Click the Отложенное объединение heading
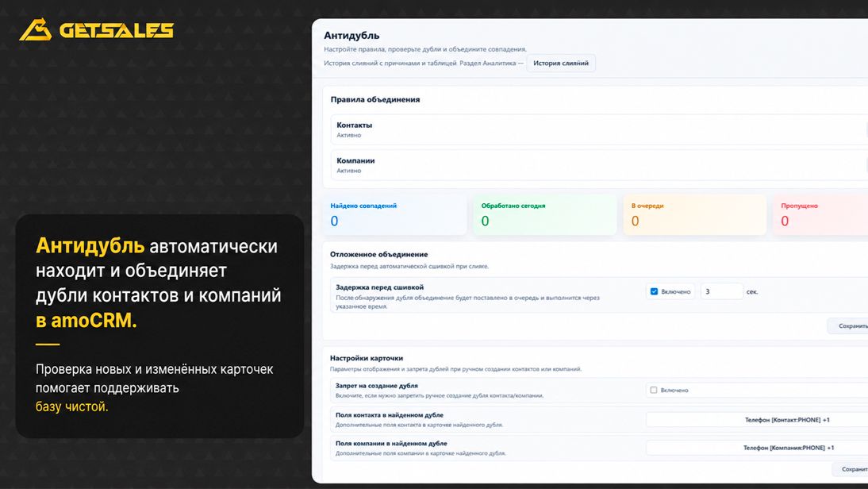Screen dimensions: 868x489 pos(378,254)
